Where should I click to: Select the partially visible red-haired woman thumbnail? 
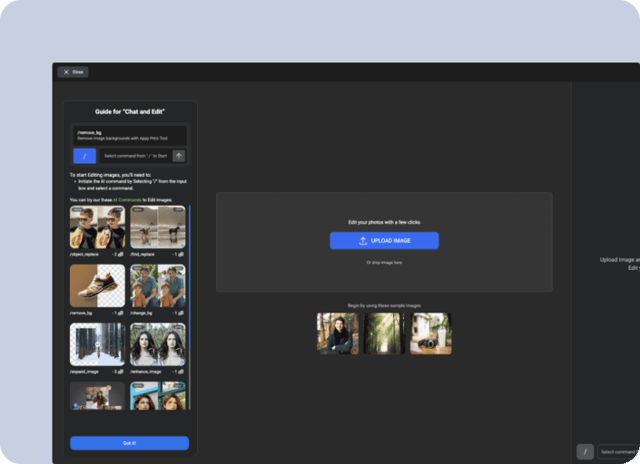pos(158,396)
